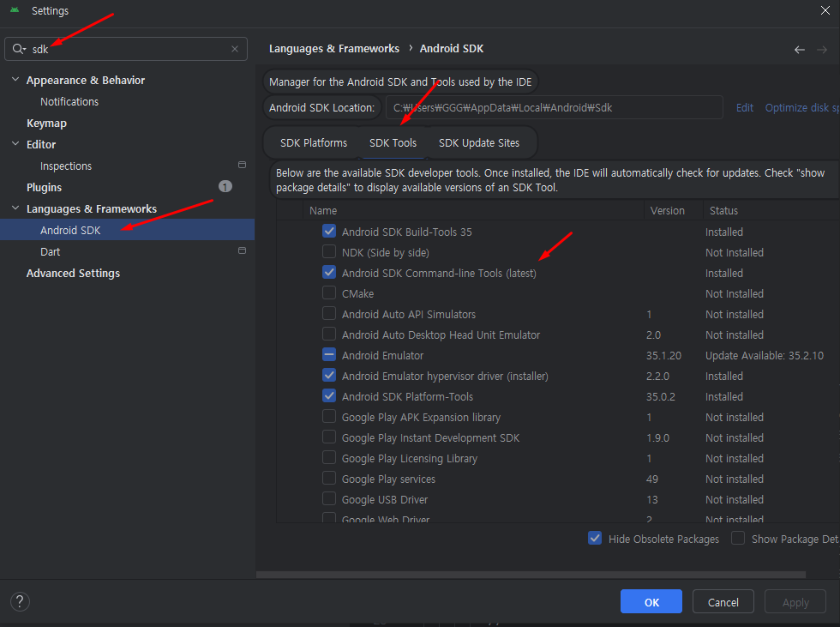This screenshot has height=627, width=840.
Task: Open Dart settings
Action: tap(50, 252)
